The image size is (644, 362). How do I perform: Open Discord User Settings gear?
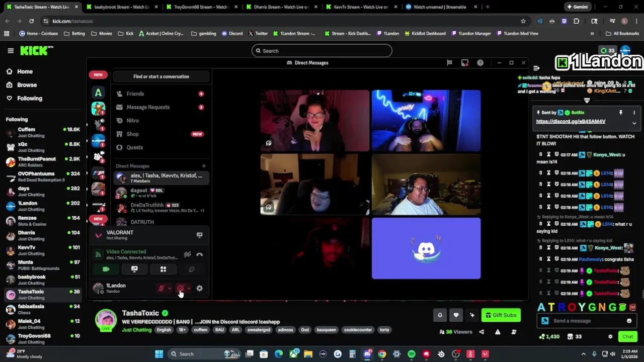pyautogui.click(x=200, y=289)
